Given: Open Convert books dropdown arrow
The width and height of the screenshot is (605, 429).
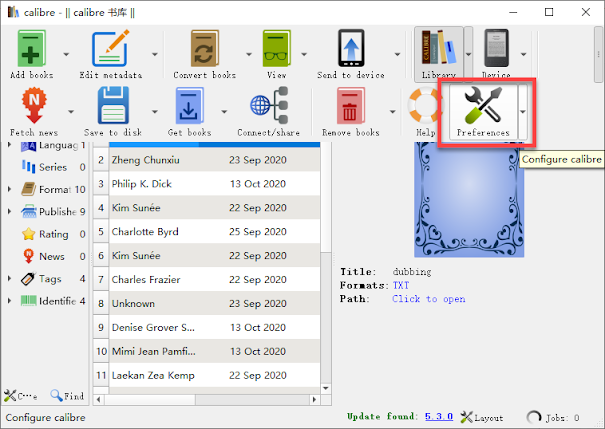Looking at the screenshot, I should tap(249, 54).
